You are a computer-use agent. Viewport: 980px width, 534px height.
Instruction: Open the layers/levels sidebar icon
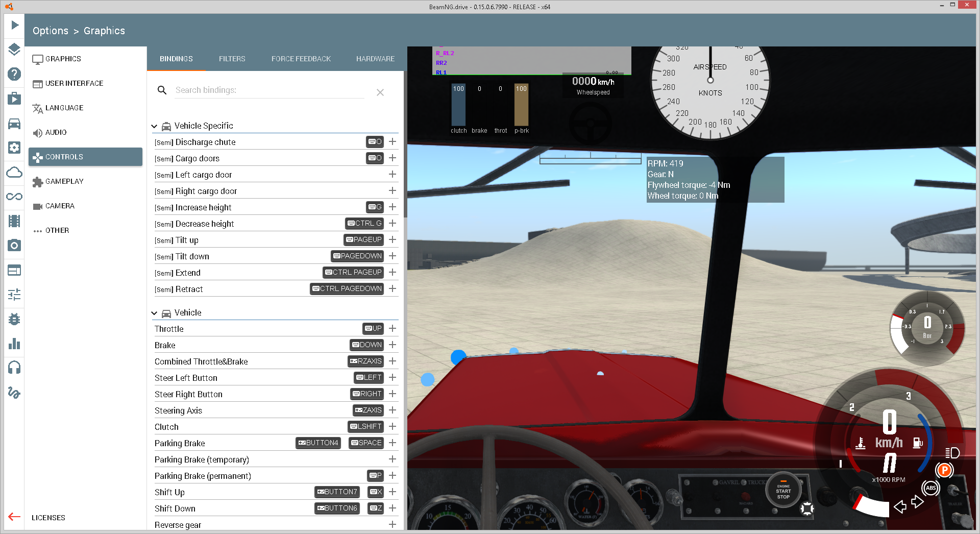pyautogui.click(x=14, y=50)
